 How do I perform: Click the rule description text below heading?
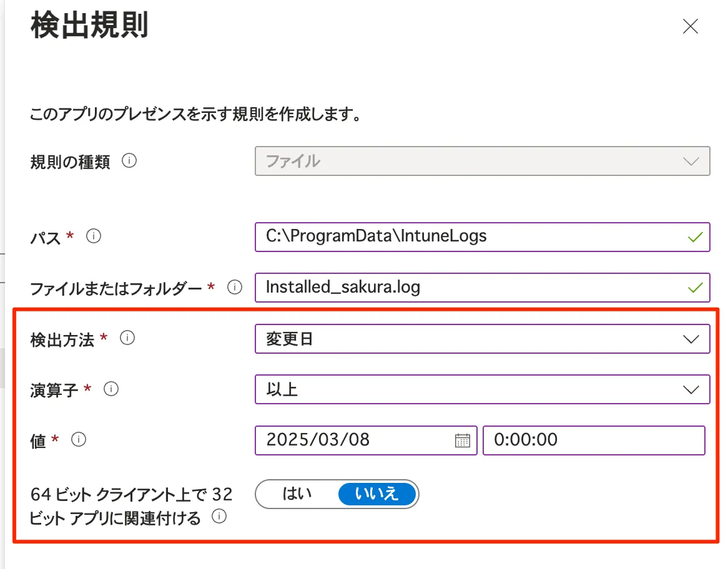click(195, 115)
